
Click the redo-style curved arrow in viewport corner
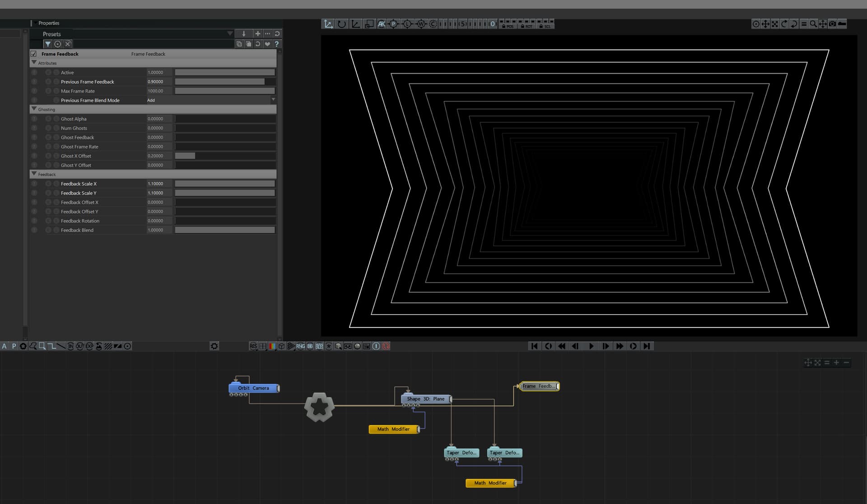(784, 24)
